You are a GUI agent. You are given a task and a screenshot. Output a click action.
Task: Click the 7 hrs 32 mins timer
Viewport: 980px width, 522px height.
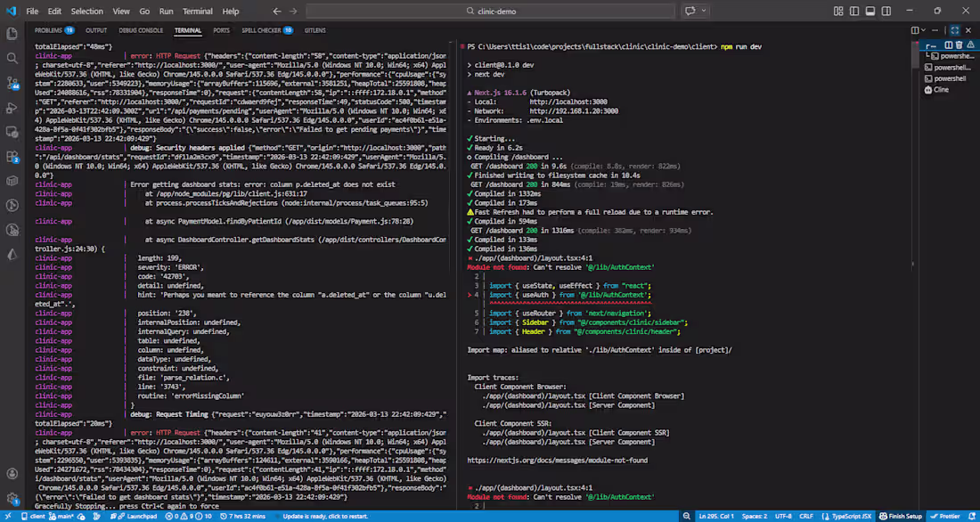coord(242,517)
